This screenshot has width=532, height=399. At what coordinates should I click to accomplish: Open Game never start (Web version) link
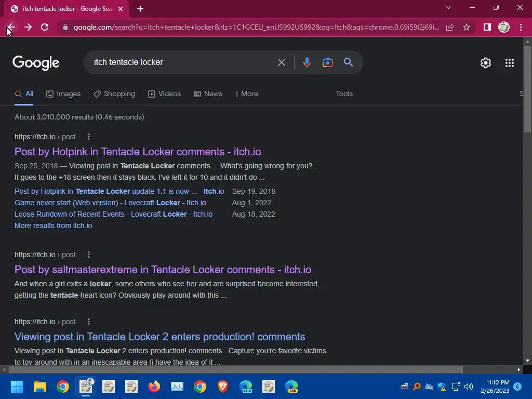[x=110, y=203]
